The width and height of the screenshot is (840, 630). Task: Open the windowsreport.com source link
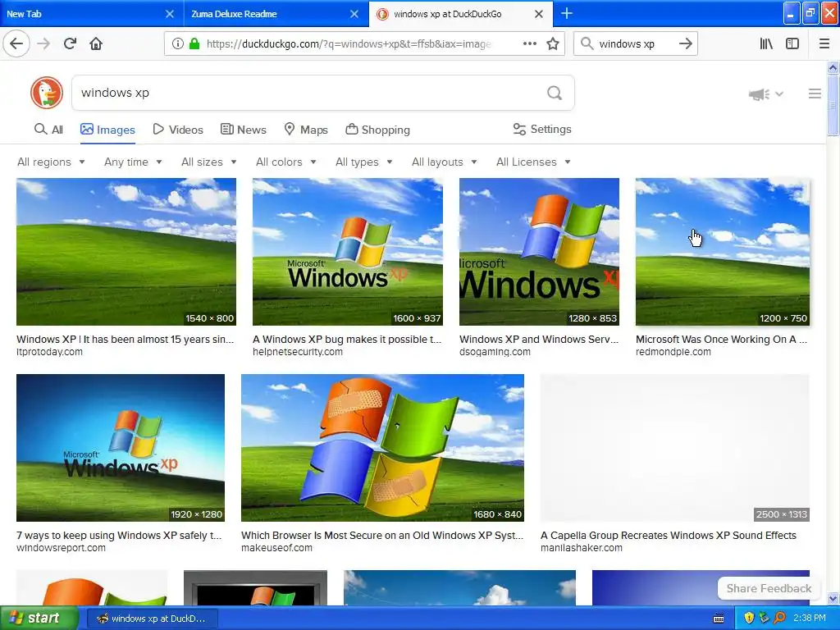(61, 548)
